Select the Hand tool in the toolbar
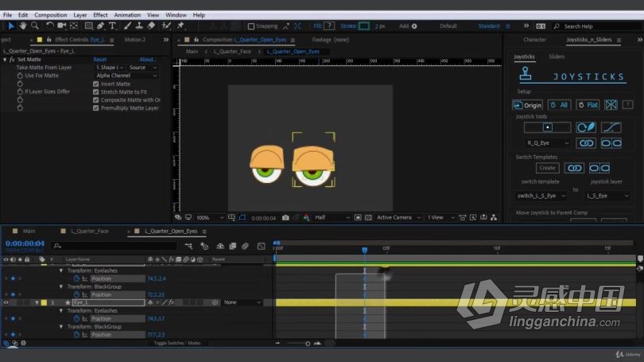The width and height of the screenshot is (644, 362). pyautogui.click(x=22, y=26)
